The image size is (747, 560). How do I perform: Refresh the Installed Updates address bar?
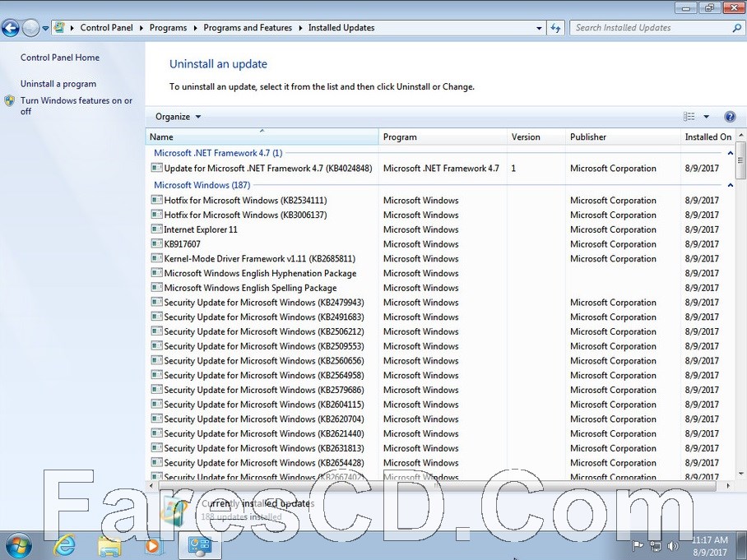555,28
